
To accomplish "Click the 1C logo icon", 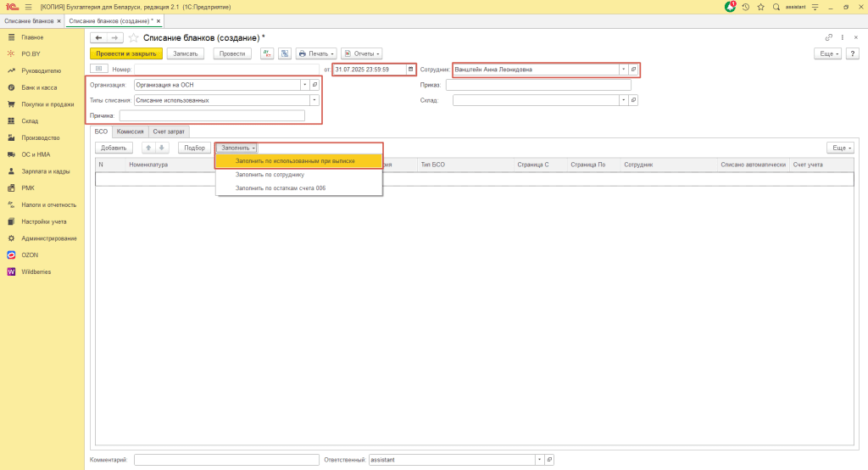I will pos(12,7).
